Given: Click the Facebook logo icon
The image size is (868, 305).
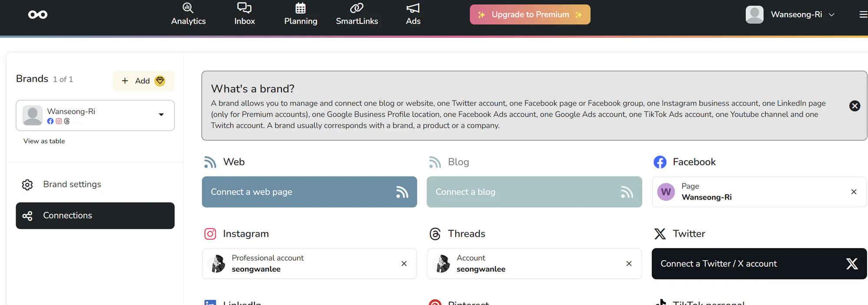Looking at the screenshot, I should point(660,162).
